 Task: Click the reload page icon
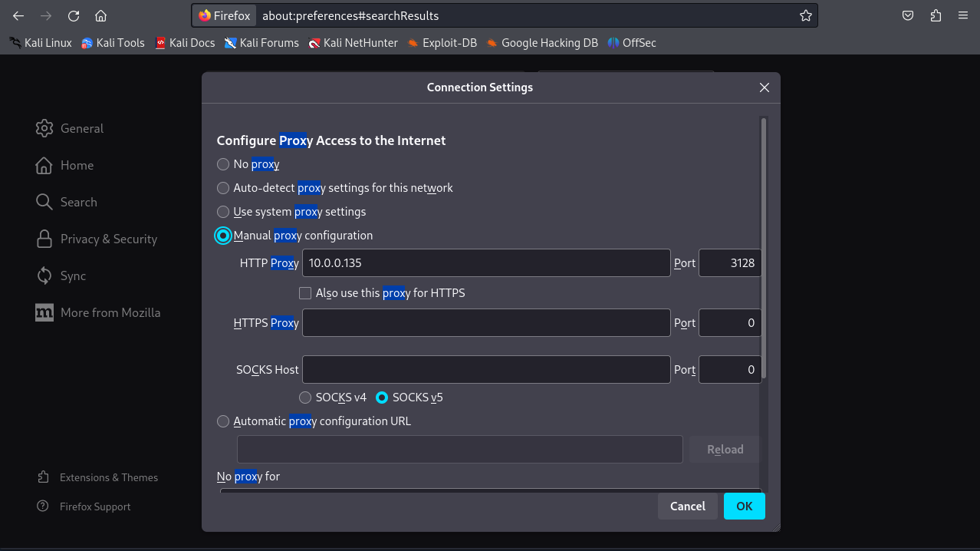tap(74, 15)
